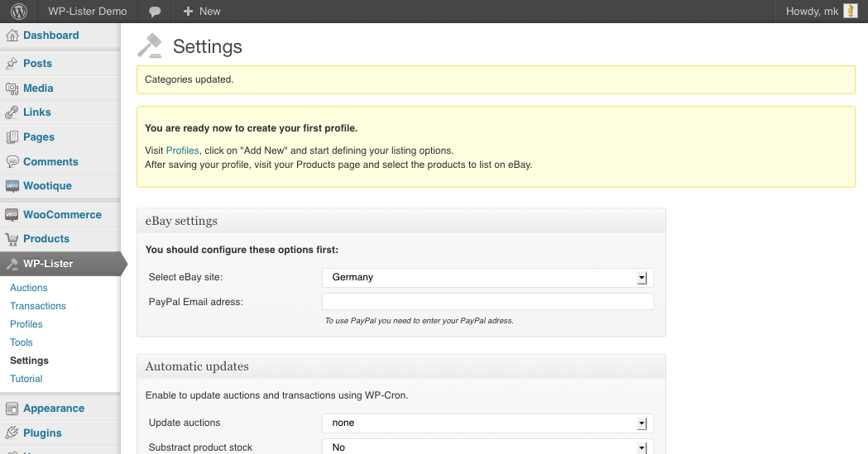Navigate to Pages
868x454 pixels.
point(39,137)
